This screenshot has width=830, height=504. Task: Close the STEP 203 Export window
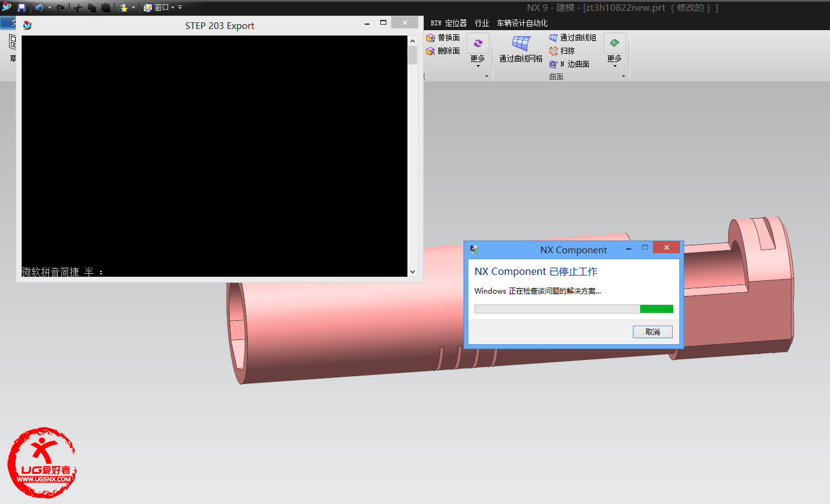click(404, 23)
